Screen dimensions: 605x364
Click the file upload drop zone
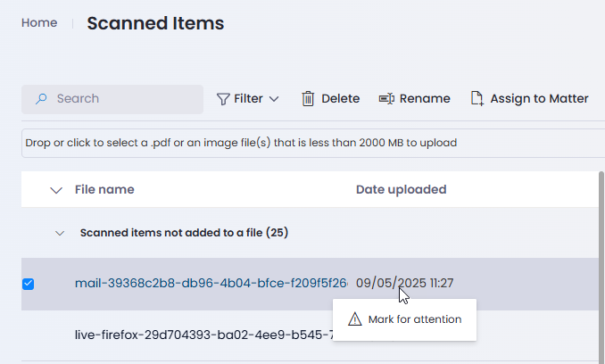click(x=313, y=143)
